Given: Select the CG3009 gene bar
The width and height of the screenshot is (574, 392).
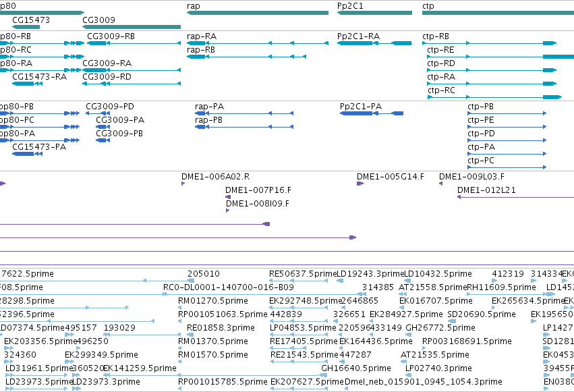Looking at the screenshot, I should (132, 27).
